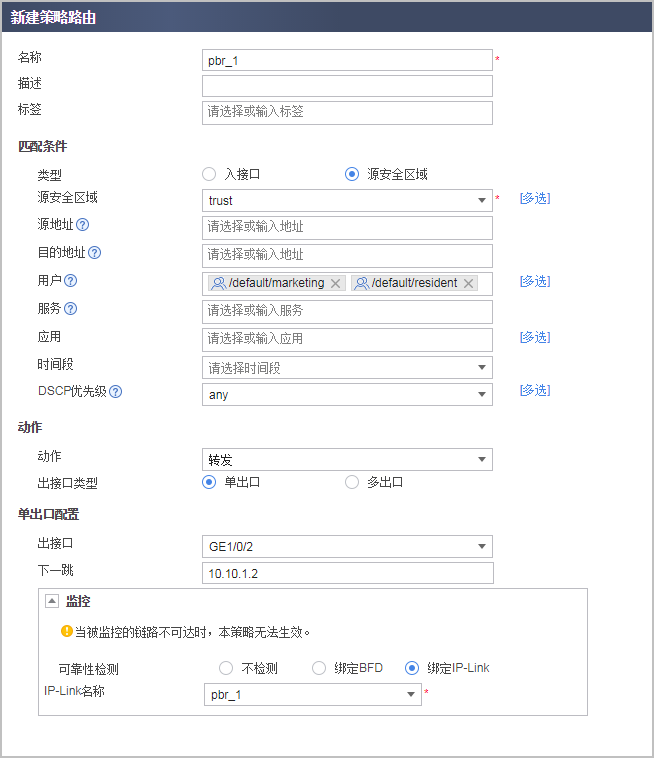Click the user icon in /default/resident tag
The height and width of the screenshot is (758, 654).
(x=362, y=283)
